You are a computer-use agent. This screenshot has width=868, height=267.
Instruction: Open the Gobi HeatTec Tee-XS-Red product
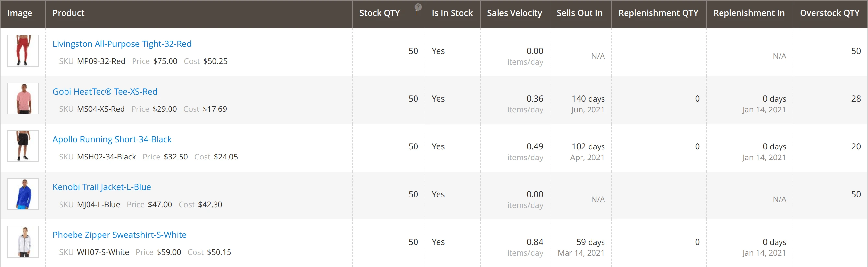[x=105, y=92]
